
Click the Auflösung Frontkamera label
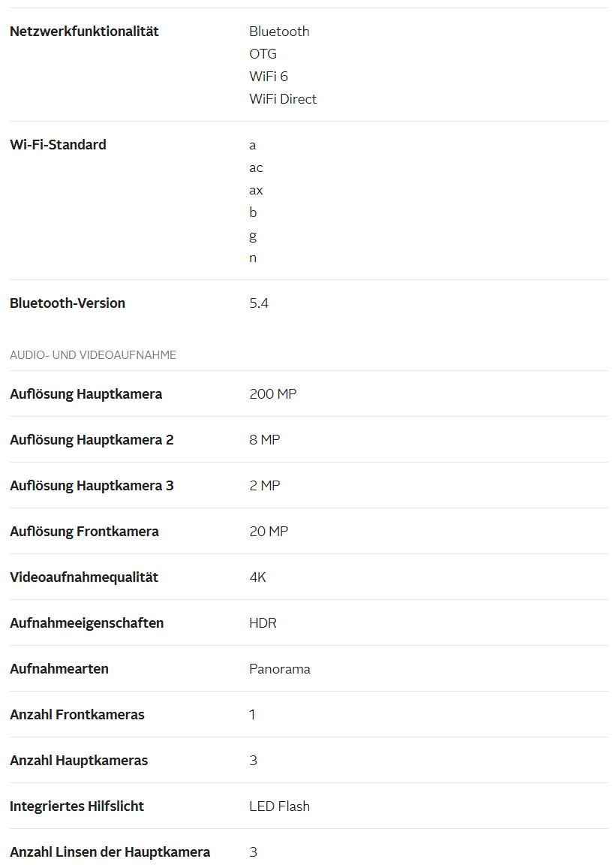coord(84,532)
